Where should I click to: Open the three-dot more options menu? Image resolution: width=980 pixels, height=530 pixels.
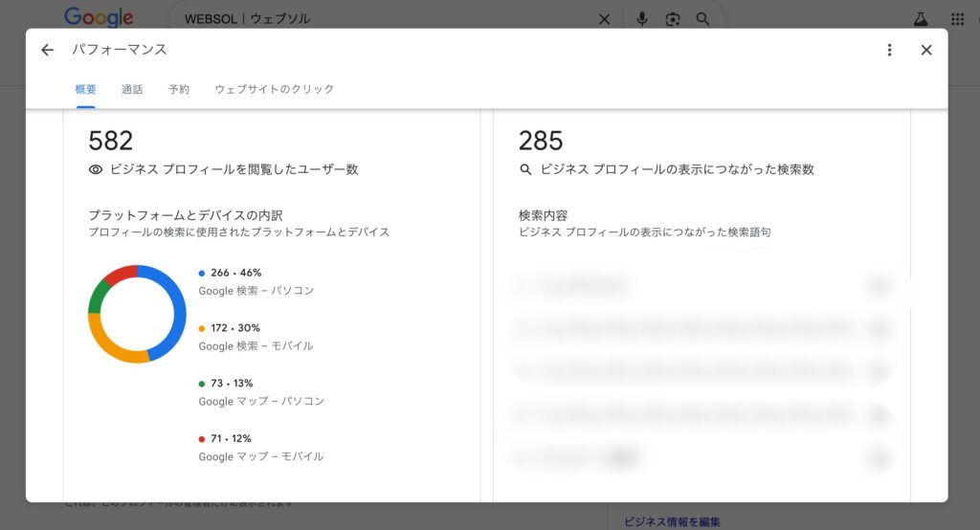pyautogui.click(x=889, y=50)
